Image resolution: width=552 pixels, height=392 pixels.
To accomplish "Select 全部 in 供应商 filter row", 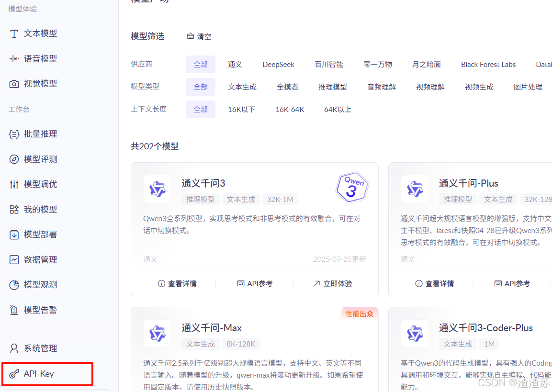I will coord(201,65).
